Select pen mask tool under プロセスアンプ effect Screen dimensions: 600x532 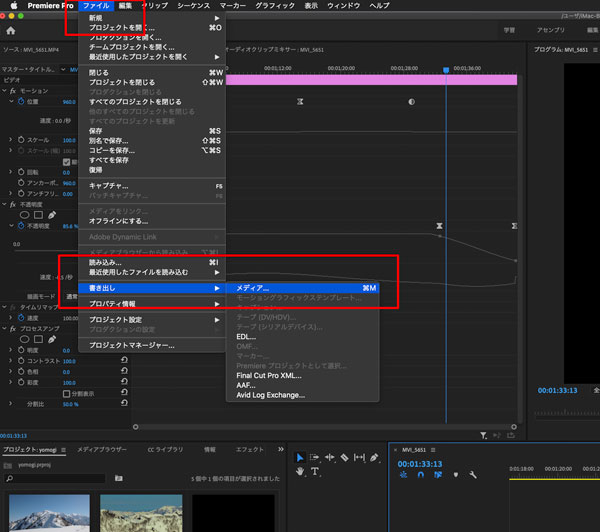(52, 339)
